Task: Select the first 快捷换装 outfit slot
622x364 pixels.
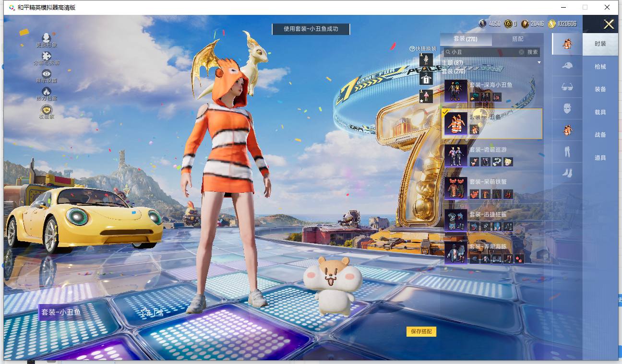Action: point(426,60)
